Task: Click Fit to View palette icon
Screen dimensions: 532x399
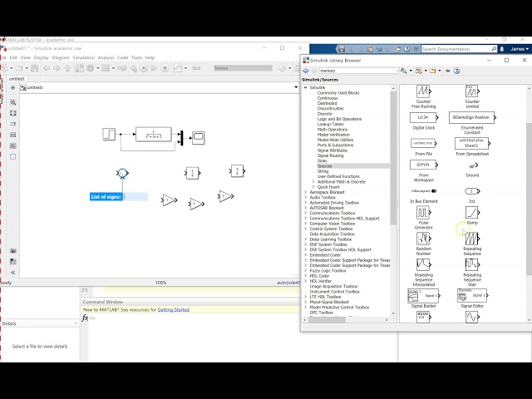Action: pos(13,113)
